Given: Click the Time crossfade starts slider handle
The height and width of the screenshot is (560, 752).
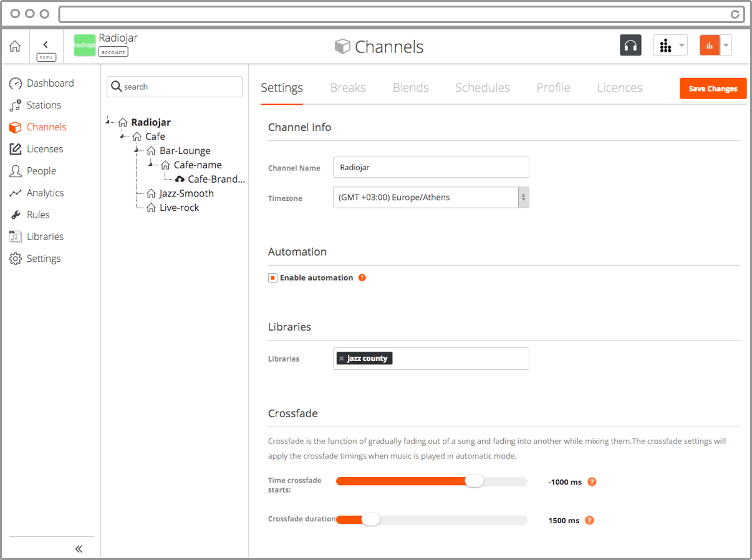Looking at the screenshot, I should pos(475,481).
